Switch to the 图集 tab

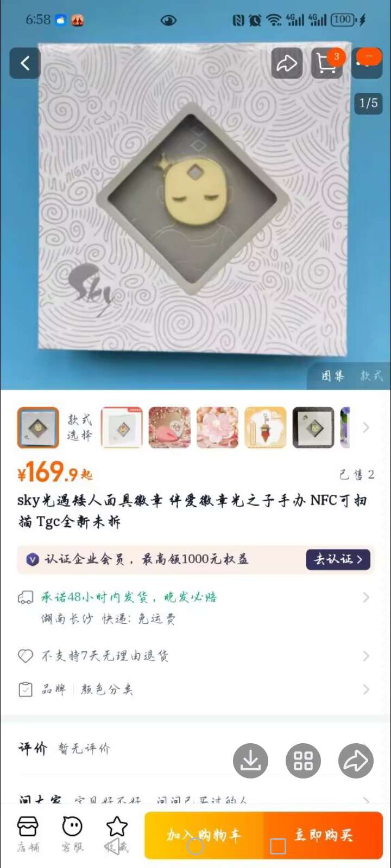[x=333, y=376]
